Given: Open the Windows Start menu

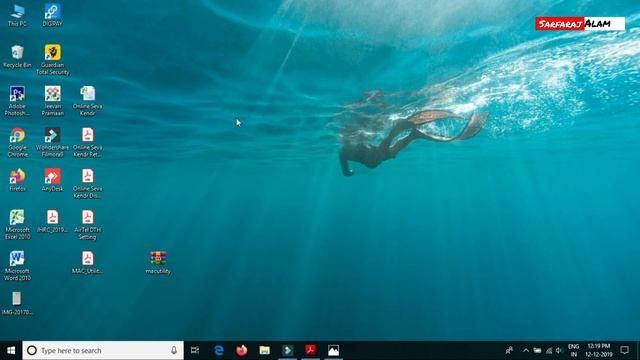Looking at the screenshot, I should (11, 350).
